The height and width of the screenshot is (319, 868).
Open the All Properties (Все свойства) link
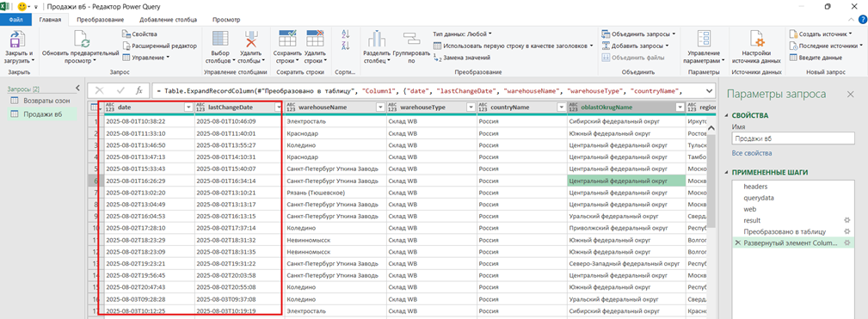[x=753, y=152]
